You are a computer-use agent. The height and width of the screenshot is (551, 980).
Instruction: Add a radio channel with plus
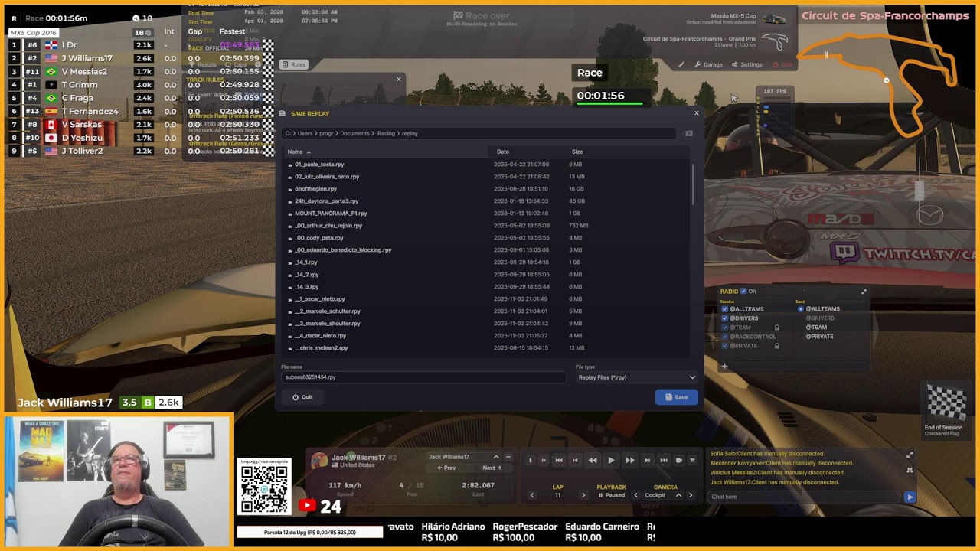[x=724, y=366]
